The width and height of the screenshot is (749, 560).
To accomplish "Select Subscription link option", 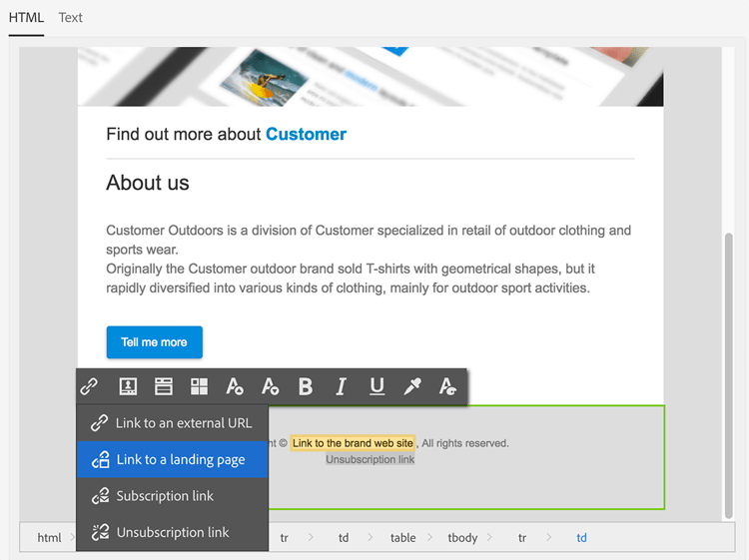I will (173, 496).
